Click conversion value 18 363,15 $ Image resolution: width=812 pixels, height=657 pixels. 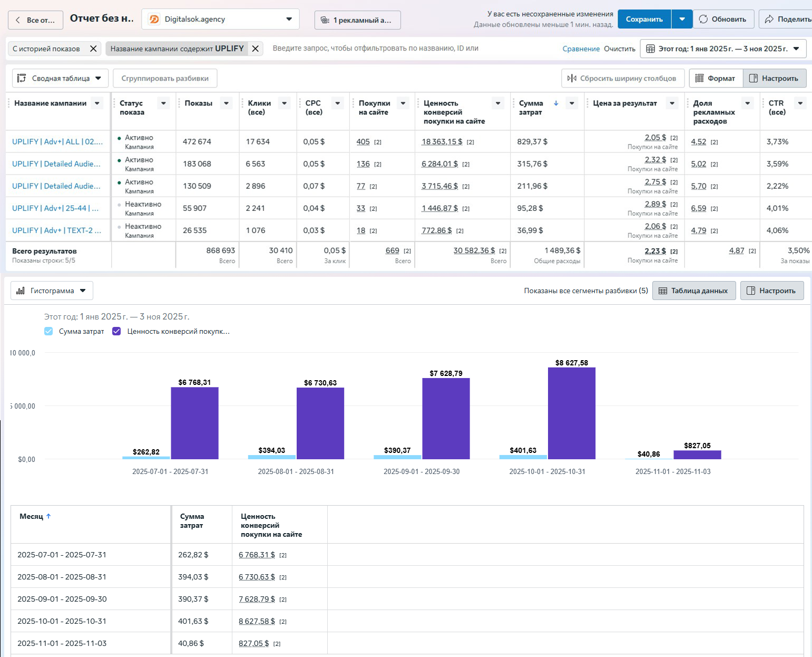pos(442,142)
